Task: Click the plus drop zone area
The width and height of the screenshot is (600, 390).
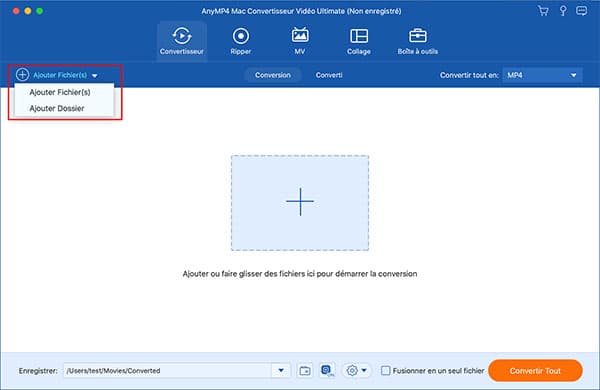Action: [300, 203]
